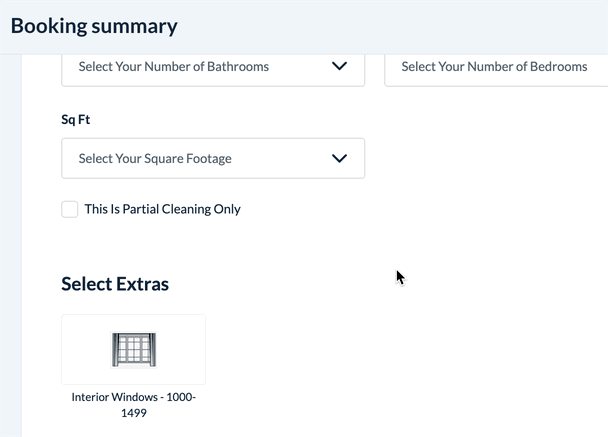Viewport: 608px width, 437px height.
Task: Open the Select Your Number of Bathrooms dropdown
Action: [212, 67]
